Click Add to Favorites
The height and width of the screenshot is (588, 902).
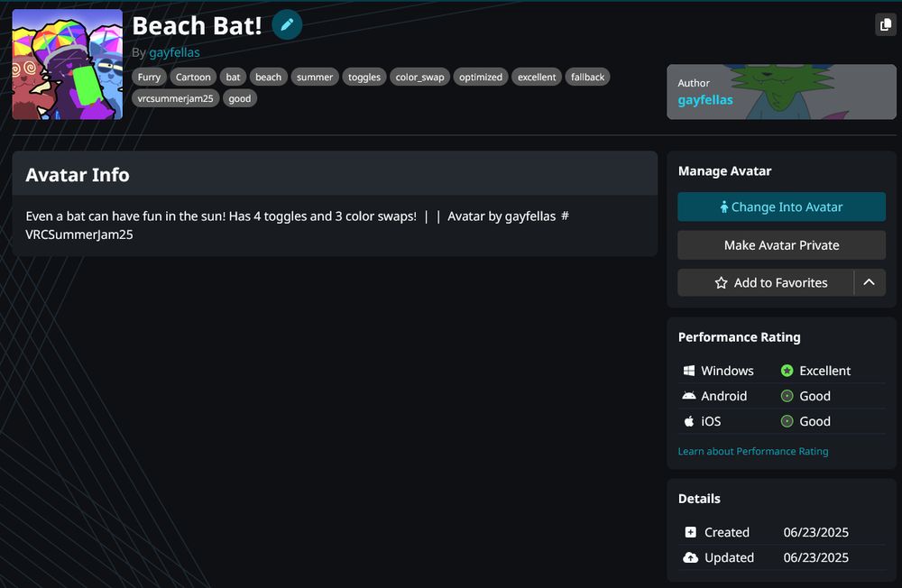pyautogui.click(x=766, y=282)
